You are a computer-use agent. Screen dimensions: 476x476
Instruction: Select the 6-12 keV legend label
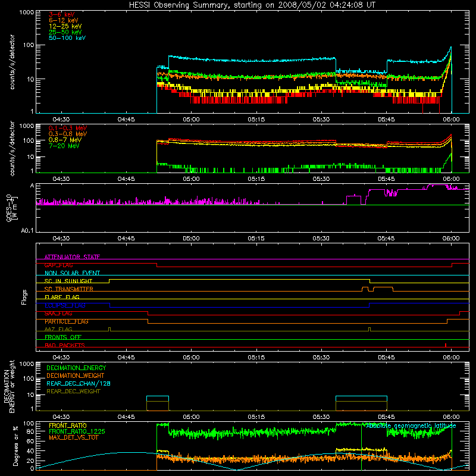[x=64, y=20]
